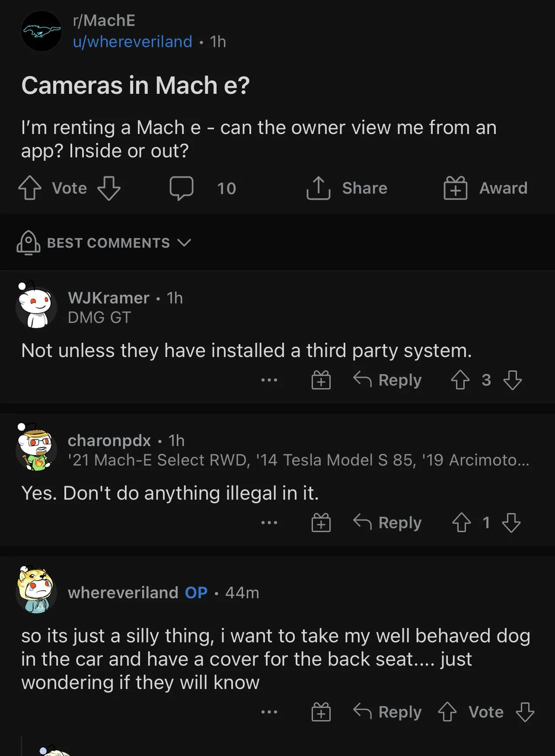Open the r/MachE subreddit

[x=104, y=20]
